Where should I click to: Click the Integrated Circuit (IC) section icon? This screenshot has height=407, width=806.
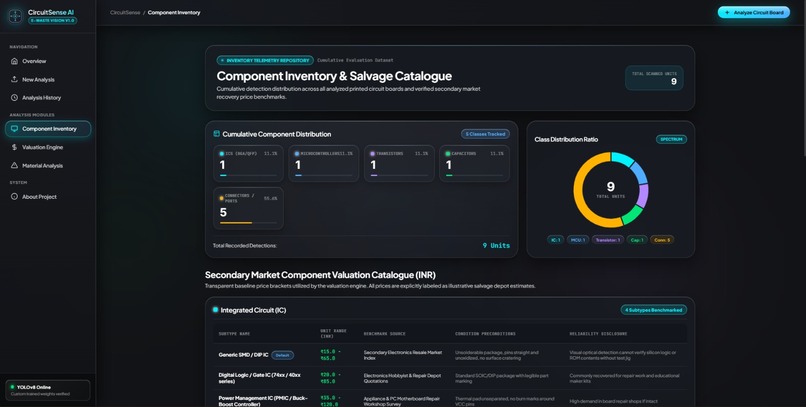click(x=215, y=310)
